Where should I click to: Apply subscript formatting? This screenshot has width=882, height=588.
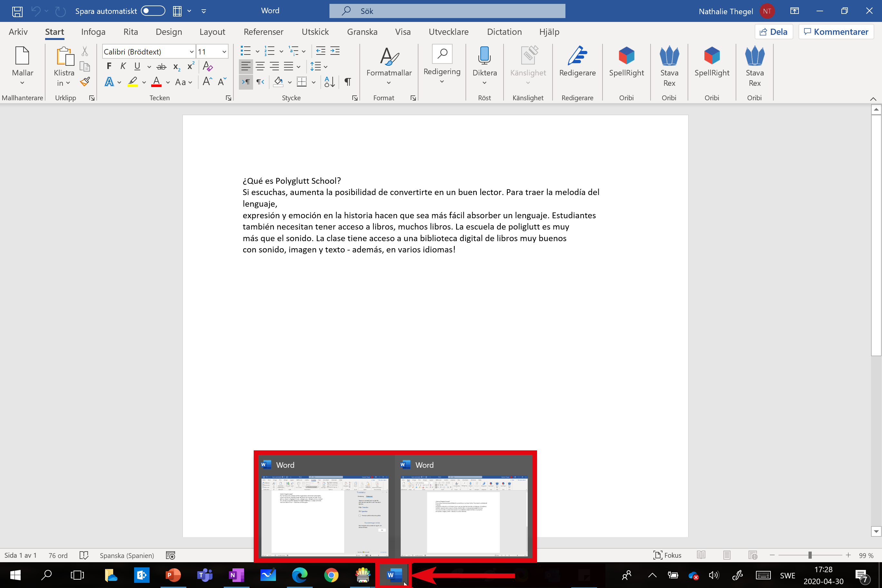[x=177, y=66]
